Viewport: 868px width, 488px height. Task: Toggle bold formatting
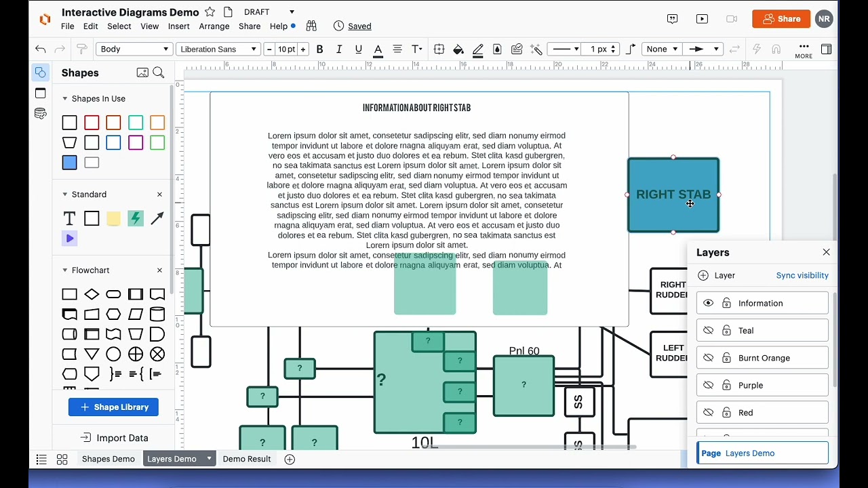319,49
